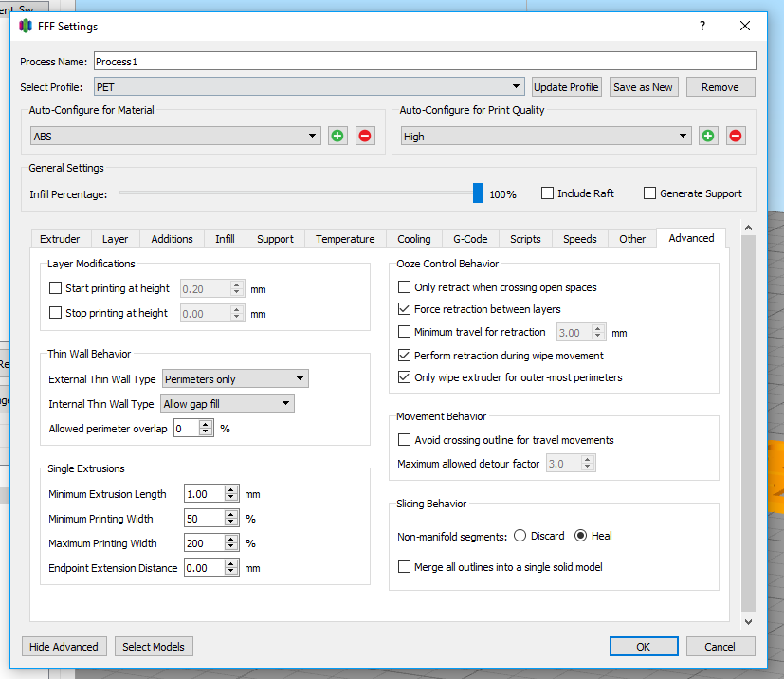Open the Other tab
Screen dimensions: 784x679
(x=632, y=239)
